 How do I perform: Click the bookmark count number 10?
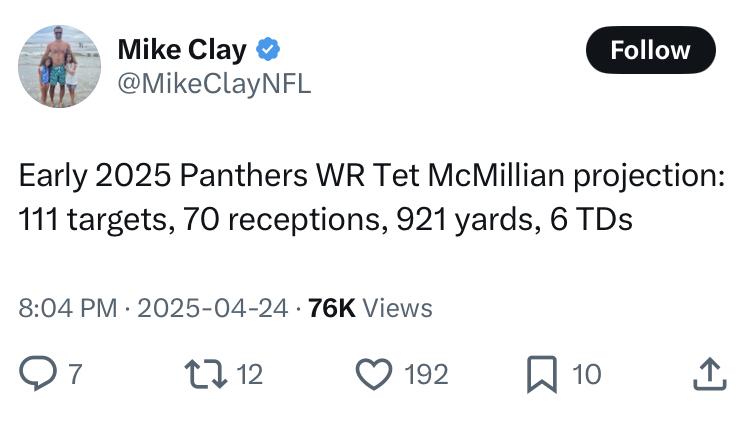586,374
